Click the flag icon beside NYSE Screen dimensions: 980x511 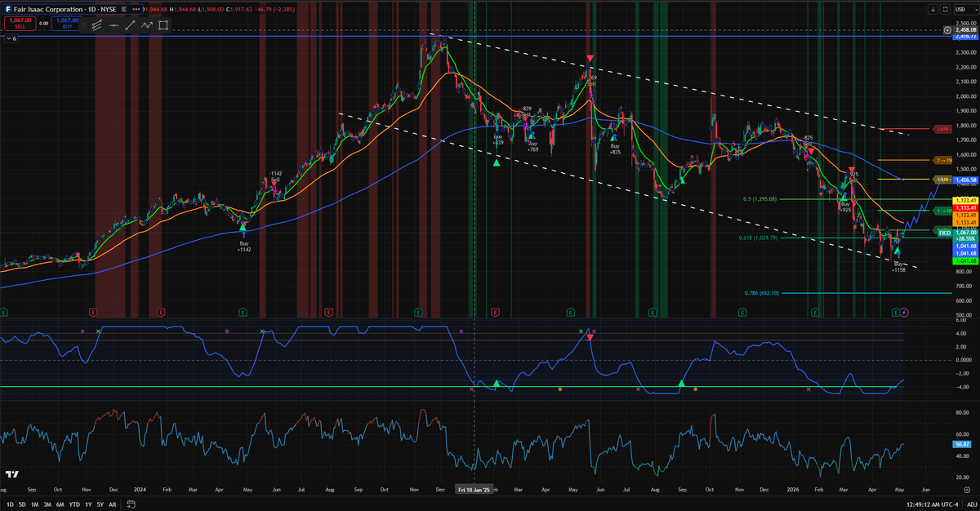pyautogui.click(x=123, y=9)
